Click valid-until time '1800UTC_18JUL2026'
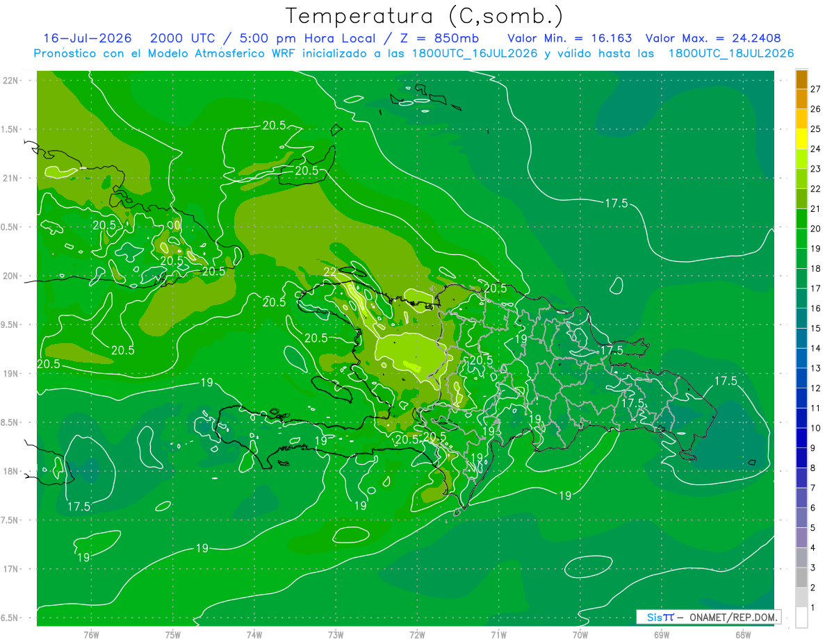This screenshot has width=834, height=644. point(731,53)
